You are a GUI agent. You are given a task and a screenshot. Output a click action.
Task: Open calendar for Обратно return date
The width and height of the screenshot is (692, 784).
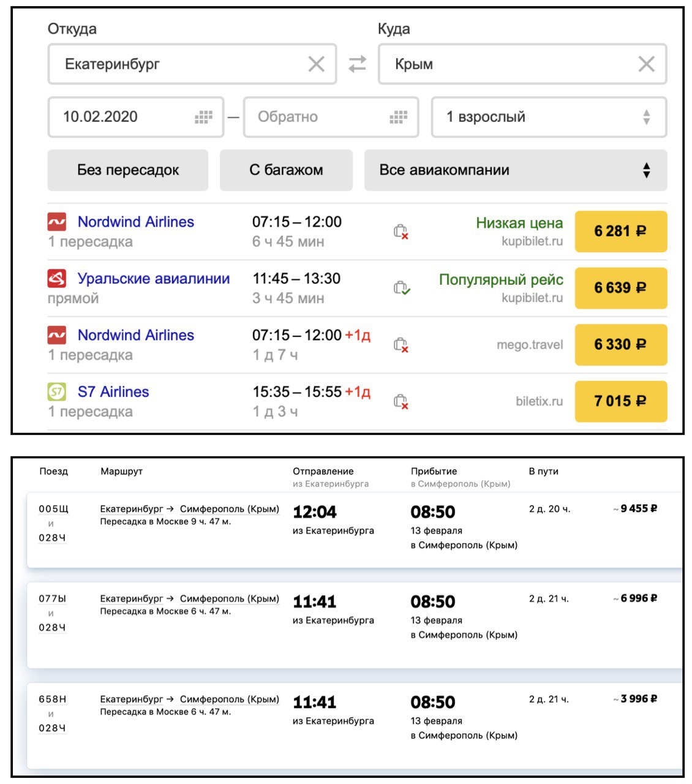click(399, 117)
